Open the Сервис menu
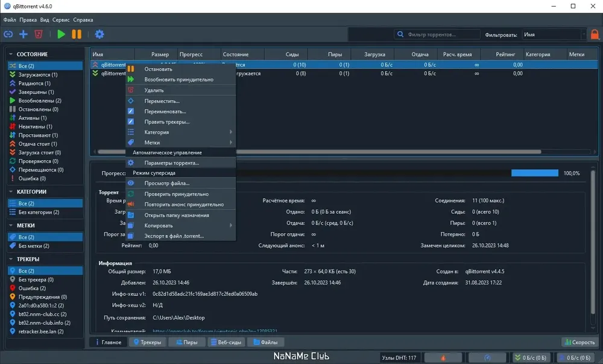This screenshot has width=603, height=364. (61, 20)
